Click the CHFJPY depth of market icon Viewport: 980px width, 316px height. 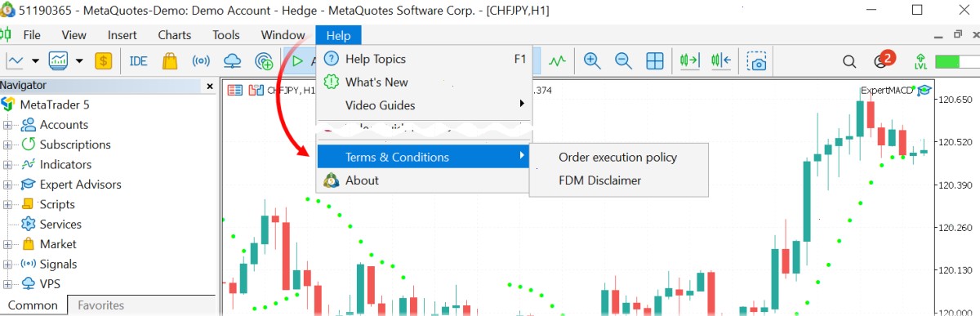(x=256, y=90)
